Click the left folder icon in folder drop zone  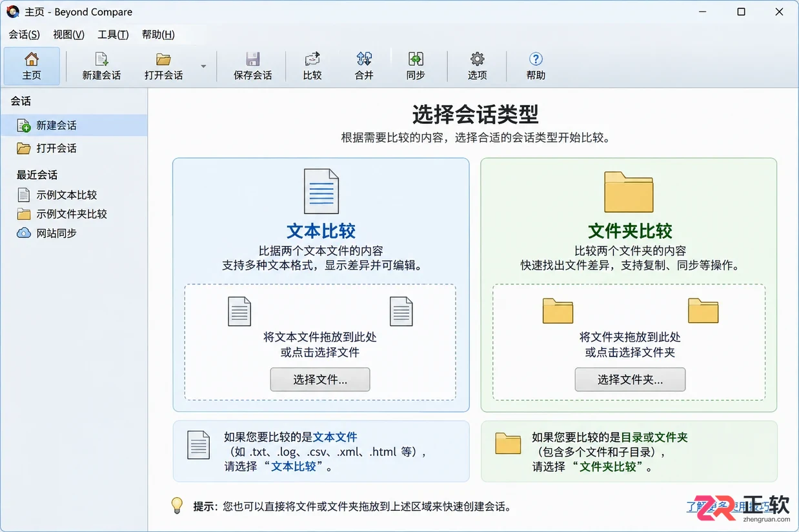tap(558, 310)
